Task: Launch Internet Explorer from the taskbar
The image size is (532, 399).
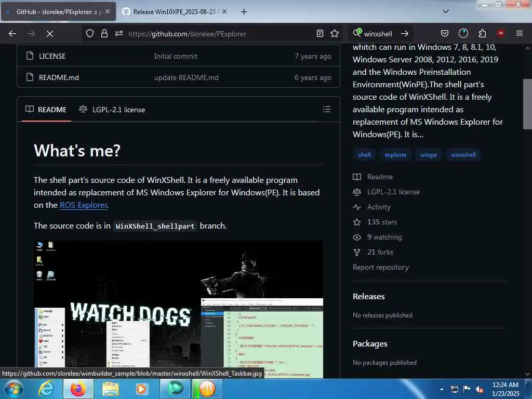Action: coord(46,389)
